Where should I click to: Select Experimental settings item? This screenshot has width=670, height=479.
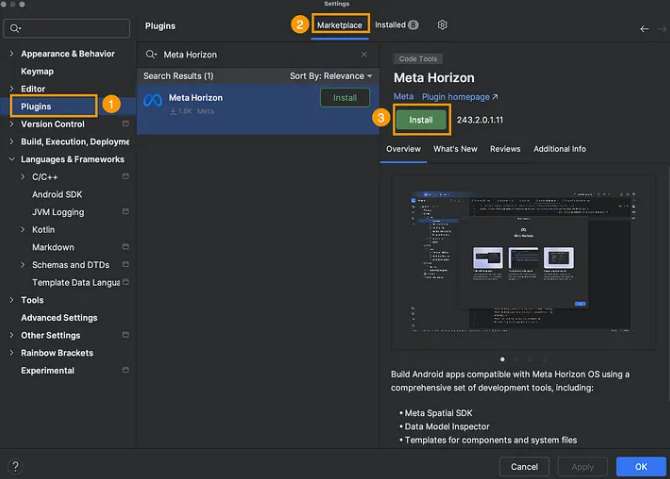point(47,370)
